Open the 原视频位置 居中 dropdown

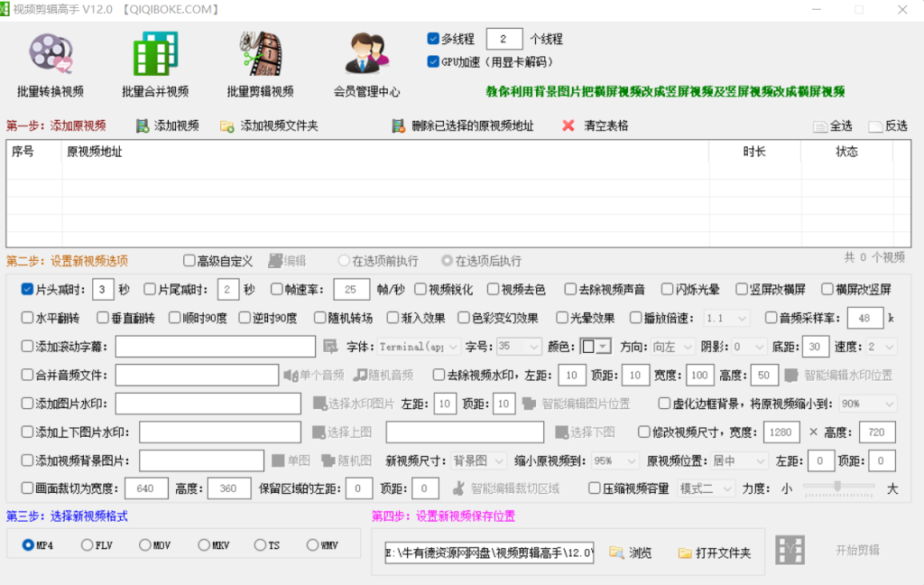738,460
